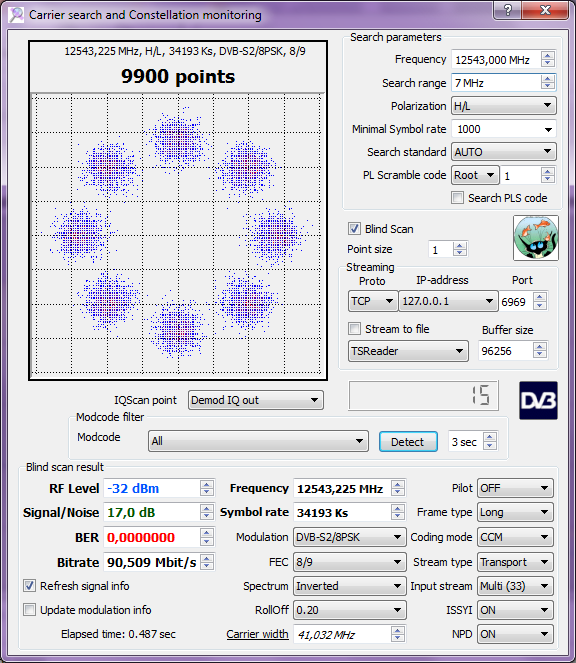This screenshot has height=663, width=576.
Task: Open the PL Scramble code Root dropdown
Action: [x=475, y=175]
